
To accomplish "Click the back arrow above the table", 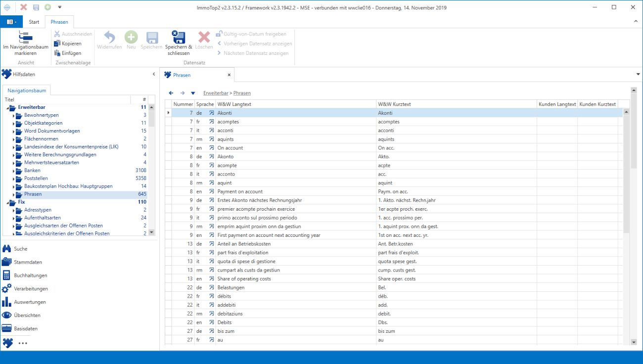I will [x=171, y=93].
